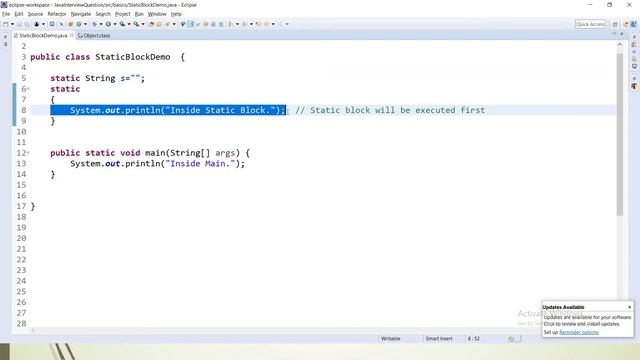Open the Run configurations dropdown arrow
Image resolution: width=640 pixels, height=360 pixels.
tap(115, 24)
